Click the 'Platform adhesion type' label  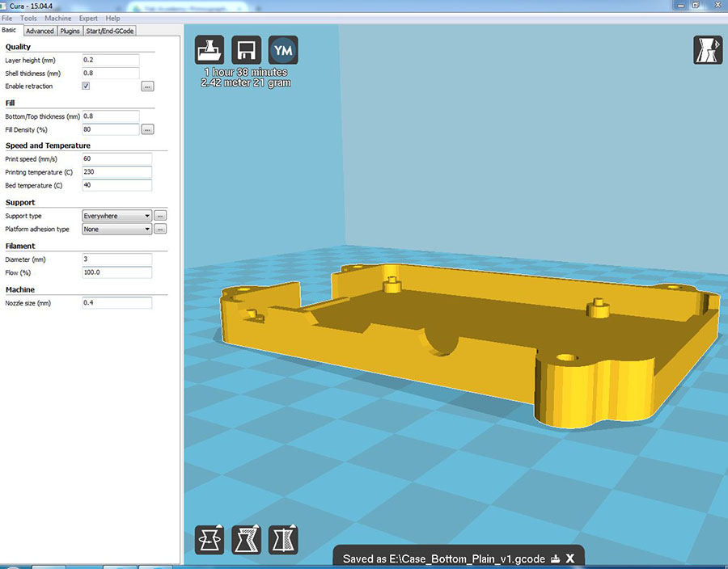pyautogui.click(x=37, y=229)
